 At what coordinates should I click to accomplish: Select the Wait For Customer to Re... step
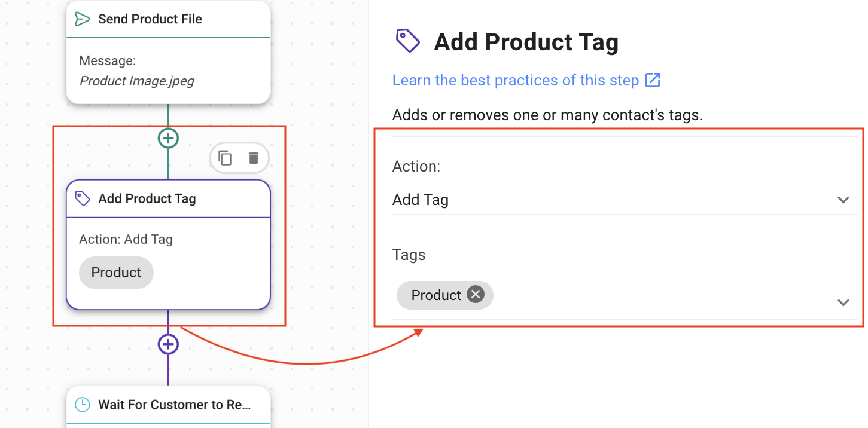[174, 405]
